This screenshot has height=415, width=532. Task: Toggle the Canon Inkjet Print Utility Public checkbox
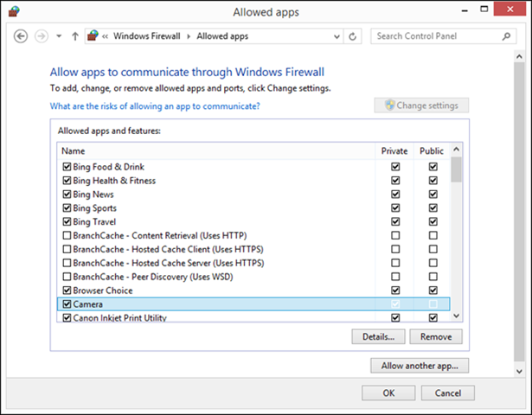tap(433, 317)
